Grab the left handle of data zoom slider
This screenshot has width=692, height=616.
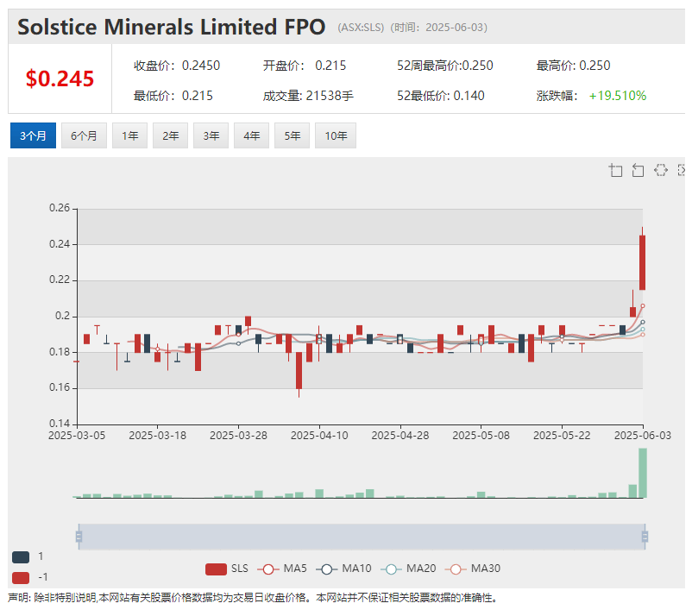point(79,537)
